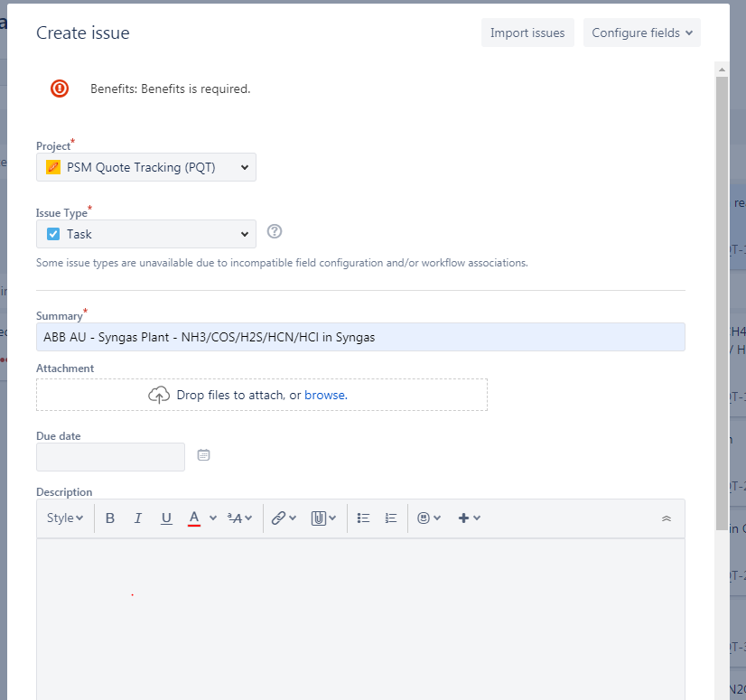This screenshot has height=700, width=746.
Task: Toggle italic formatting in description toolbar
Action: (x=138, y=518)
